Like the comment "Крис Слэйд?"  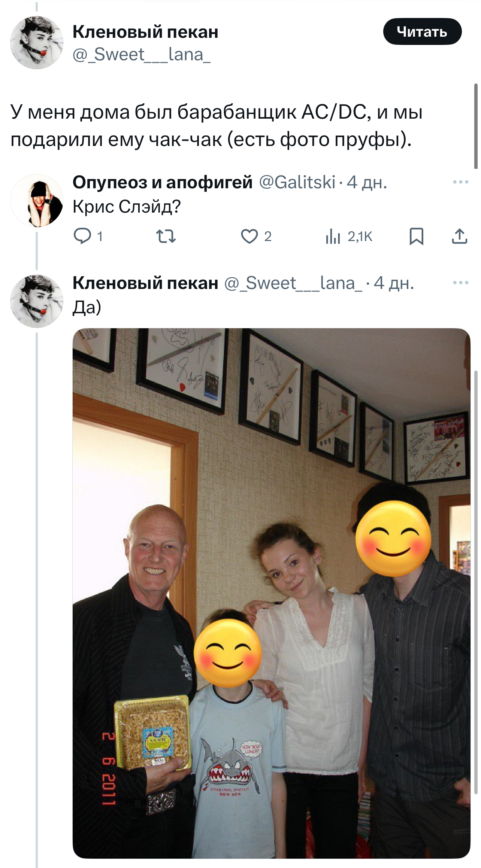click(249, 236)
